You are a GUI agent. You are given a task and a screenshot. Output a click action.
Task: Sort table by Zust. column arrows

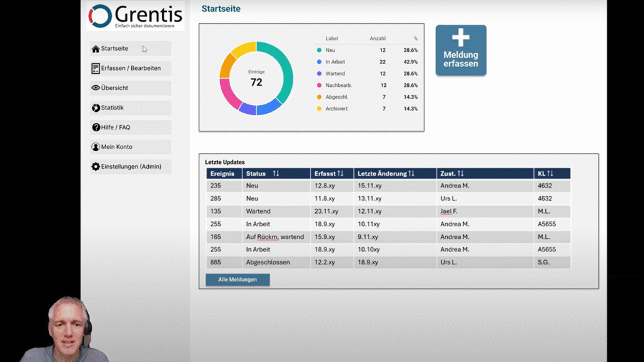click(x=461, y=174)
